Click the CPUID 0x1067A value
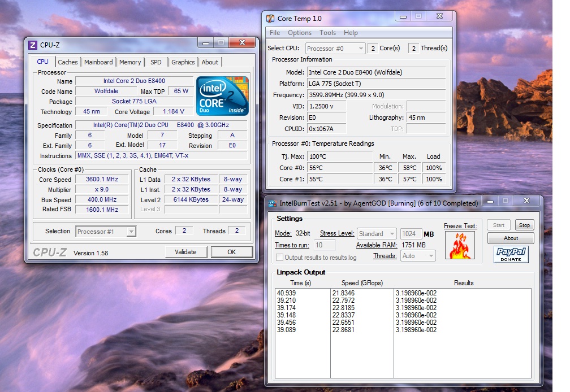The image size is (570, 392). 326,128
